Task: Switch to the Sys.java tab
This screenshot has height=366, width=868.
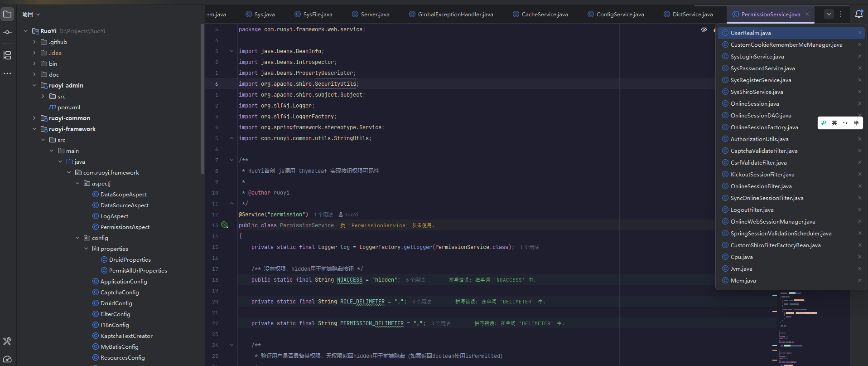Action: pyautogui.click(x=260, y=14)
